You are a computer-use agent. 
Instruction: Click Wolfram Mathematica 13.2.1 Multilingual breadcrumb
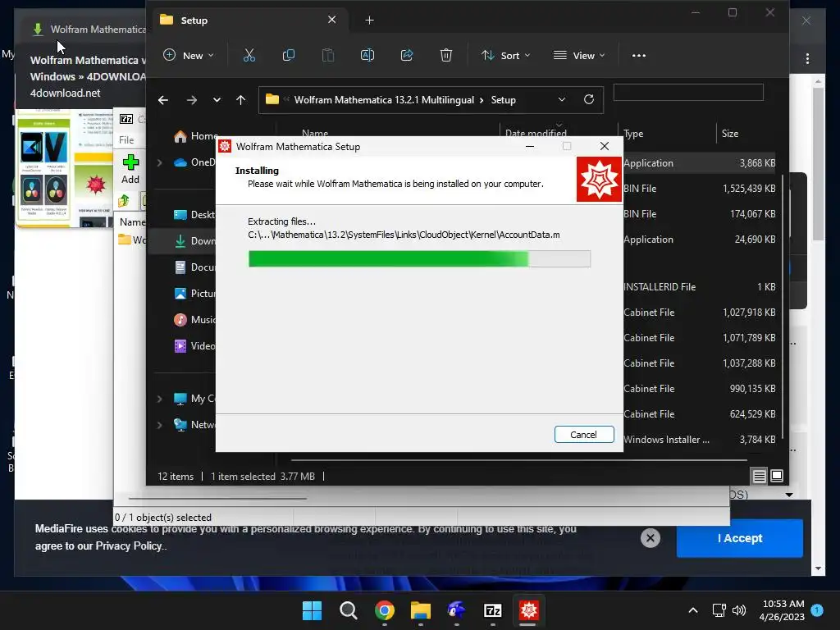coord(384,100)
